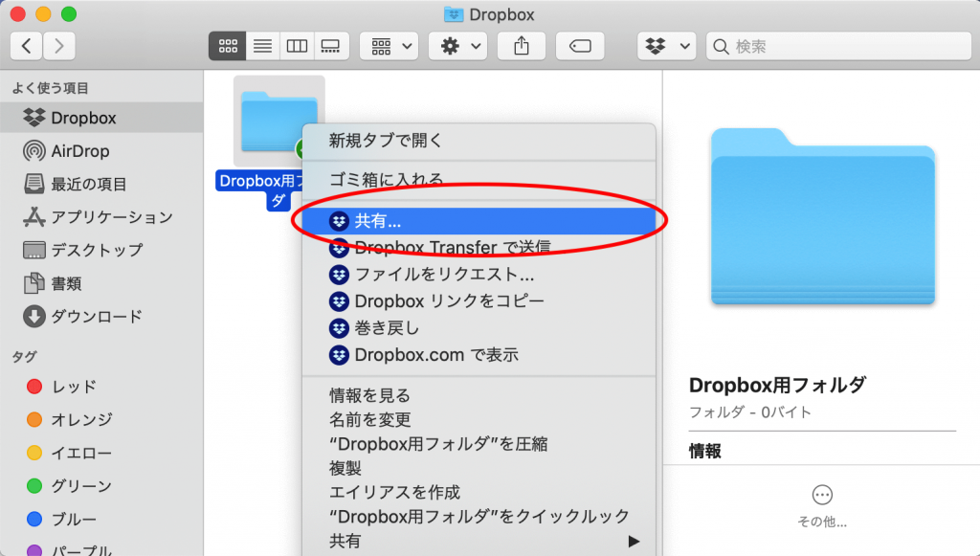Choose Dropbox 共有... in context menu
980x556 pixels.
479,221
